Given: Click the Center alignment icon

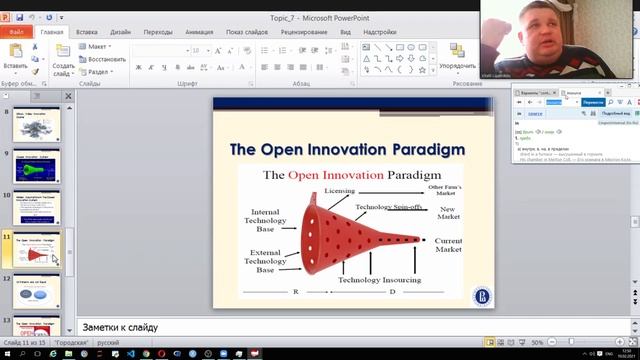Looking at the screenshot, I should coord(278,67).
